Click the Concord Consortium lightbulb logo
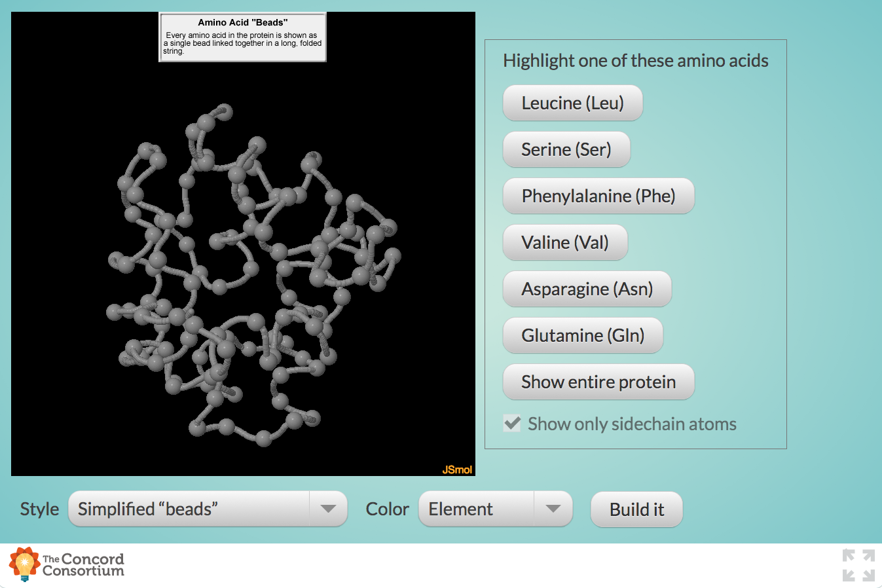This screenshot has width=882, height=588. pyautogui.click(x=22, y=564)
